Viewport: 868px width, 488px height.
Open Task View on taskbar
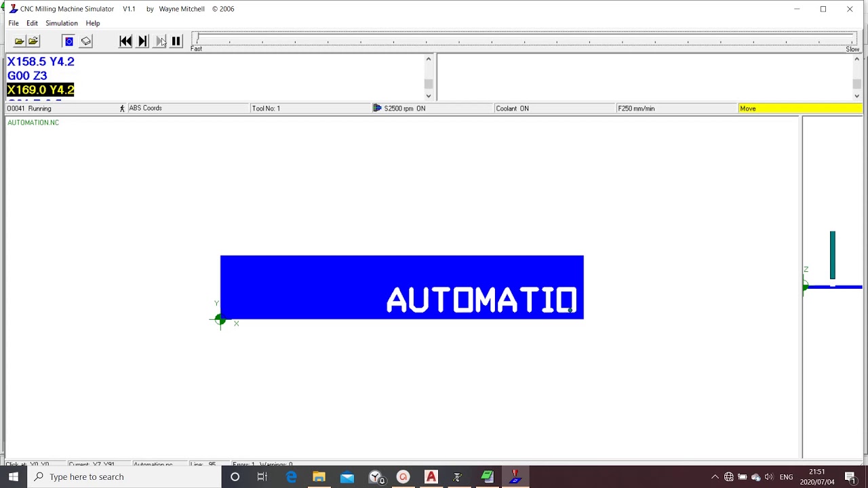(x=262, y=476)
